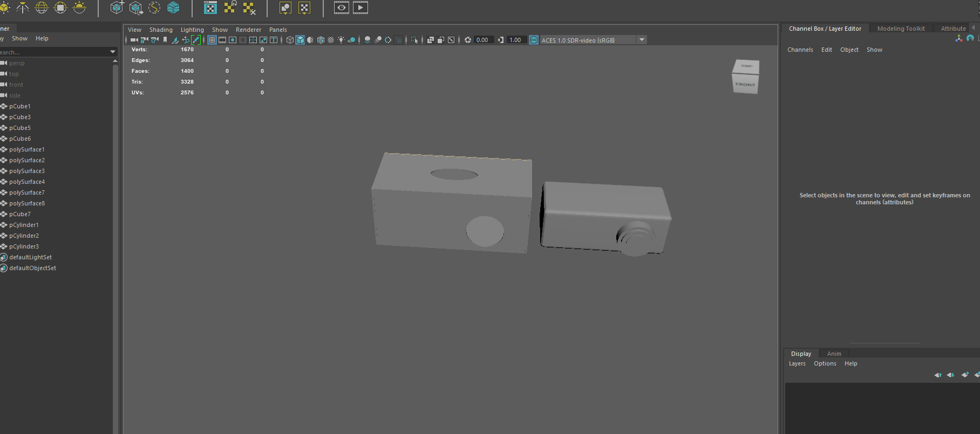Click the gamma value field showing 1.00

pyautogui.click(x=516, y=40)
